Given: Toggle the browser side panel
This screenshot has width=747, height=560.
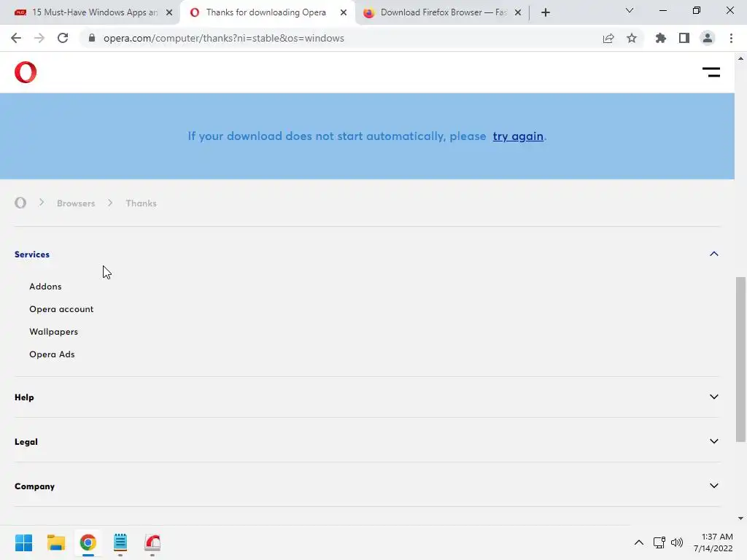Looking at the screenshot, I should pyautogui.click(x=684, y=38).
